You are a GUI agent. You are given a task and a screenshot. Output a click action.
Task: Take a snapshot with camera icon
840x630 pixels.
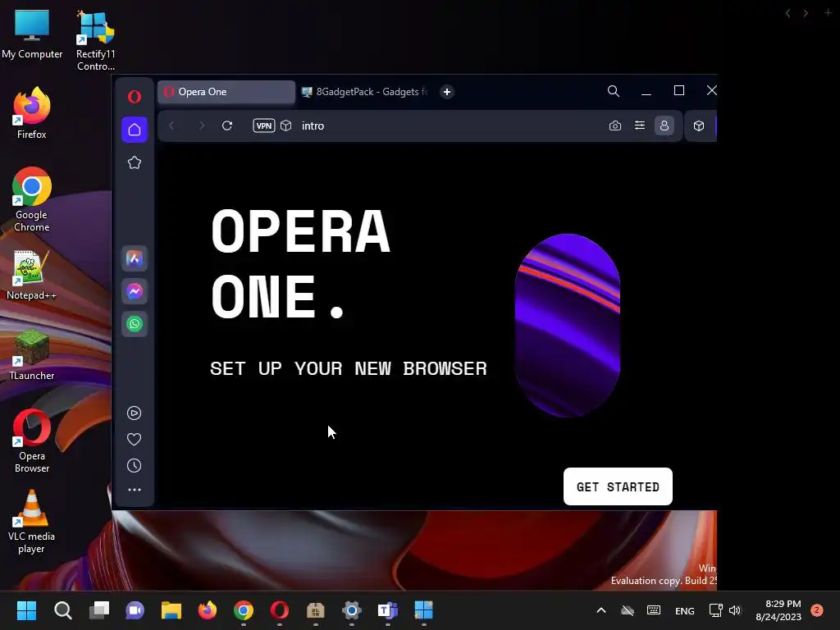(615, 126)
